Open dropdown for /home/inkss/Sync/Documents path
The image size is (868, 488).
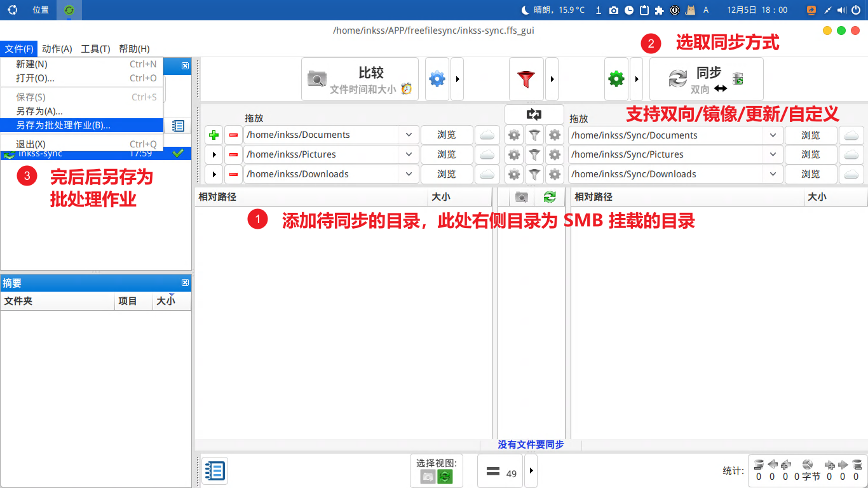click(773, 135)
